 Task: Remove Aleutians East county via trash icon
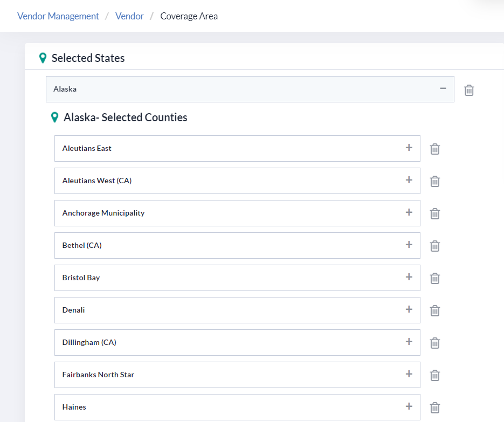(x=434, y=149)
